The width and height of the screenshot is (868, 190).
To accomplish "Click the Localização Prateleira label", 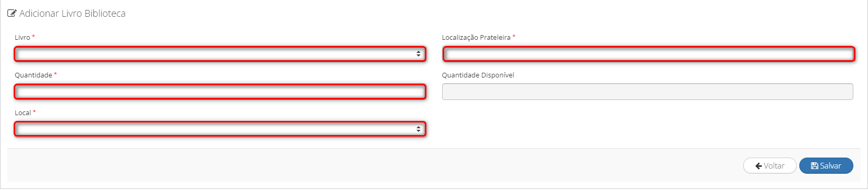I will pyautogui.click(x=476, y=38).
